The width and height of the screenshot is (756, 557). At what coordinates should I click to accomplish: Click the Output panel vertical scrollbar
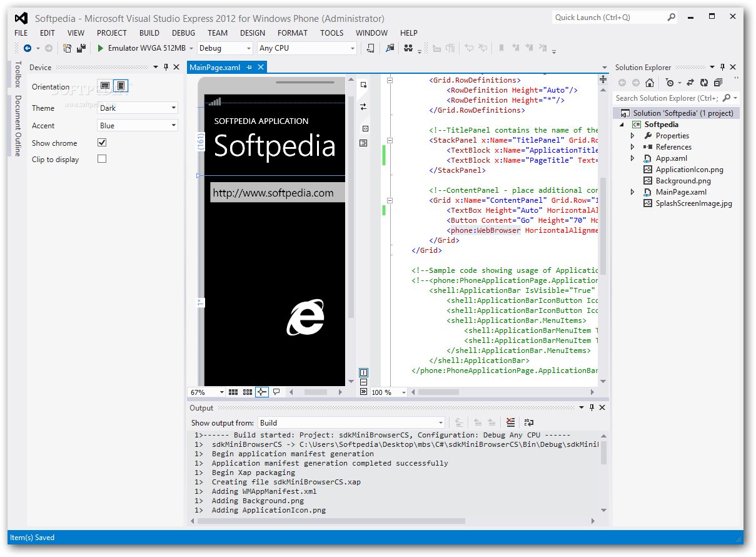pyautogui.click(x=603, y=473)
